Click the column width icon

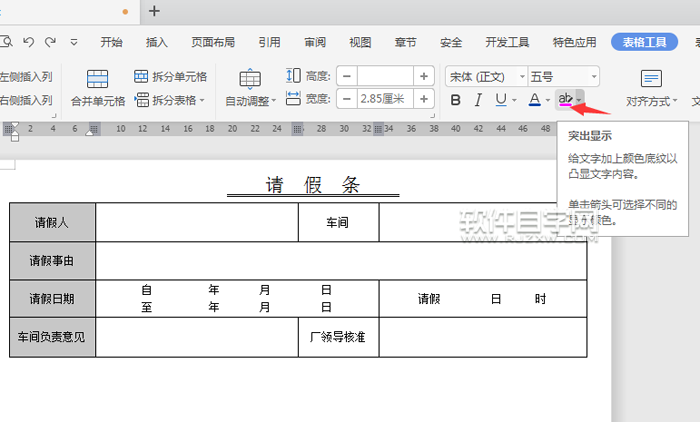coord(293,98)
